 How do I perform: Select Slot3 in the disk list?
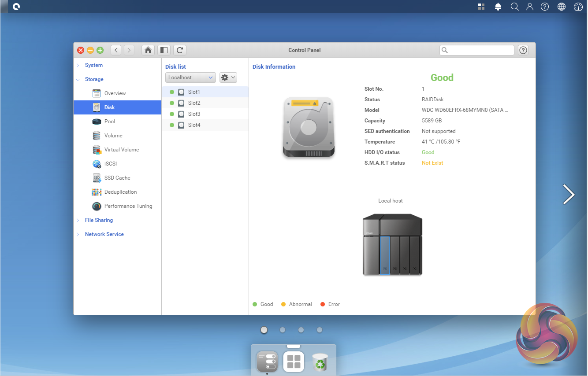click(x=194, y=114)
